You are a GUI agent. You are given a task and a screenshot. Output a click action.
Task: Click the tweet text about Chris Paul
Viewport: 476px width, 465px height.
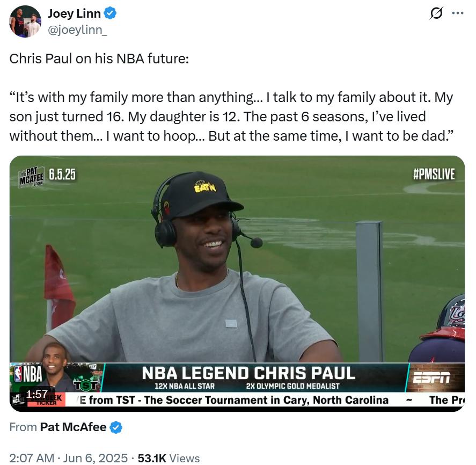(231, 97)
